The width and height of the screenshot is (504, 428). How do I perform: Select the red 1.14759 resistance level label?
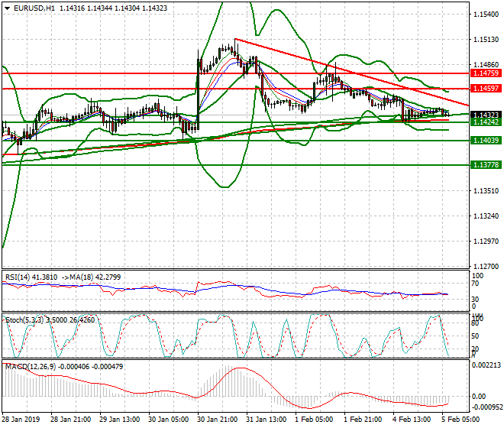pos(486,73)
